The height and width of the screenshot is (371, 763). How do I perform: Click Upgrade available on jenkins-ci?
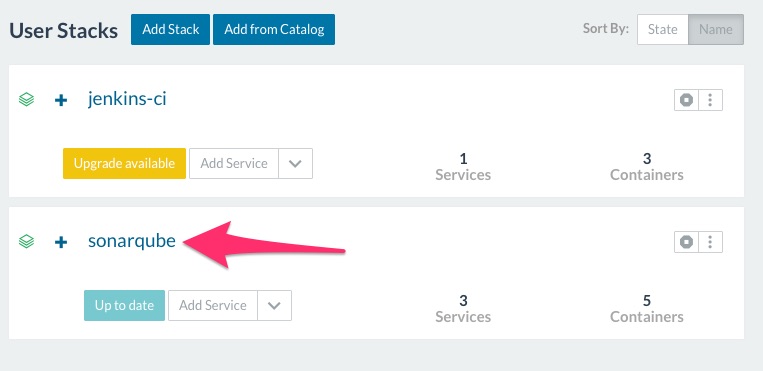coord(124,164)
